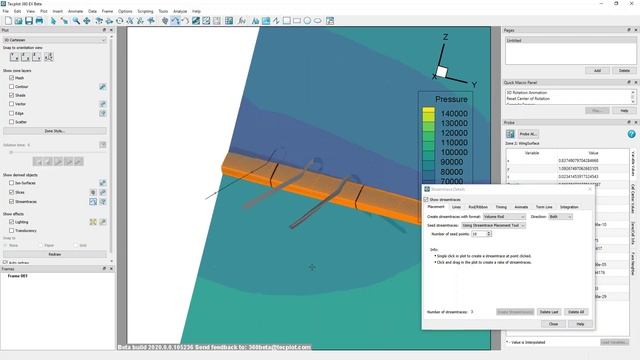
Task: Click the Number of seed points stepper
Action: click(x=489, y=234)
